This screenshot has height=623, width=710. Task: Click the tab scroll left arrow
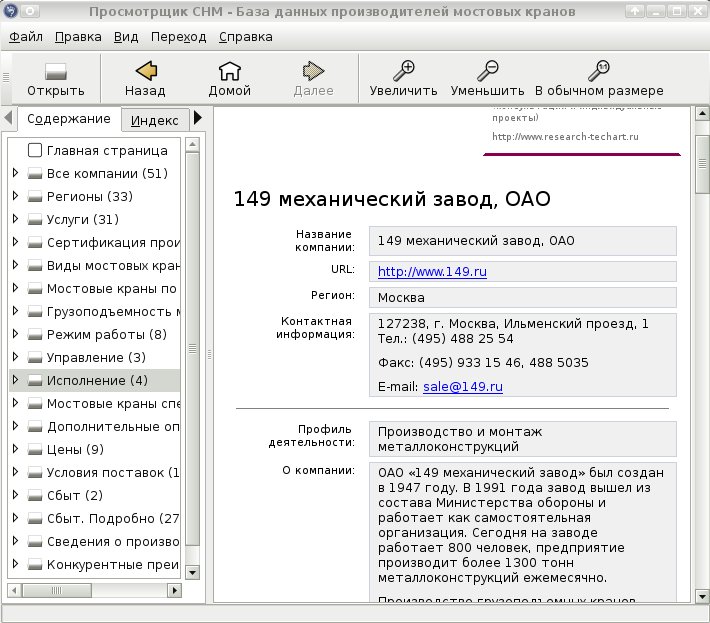8,118
